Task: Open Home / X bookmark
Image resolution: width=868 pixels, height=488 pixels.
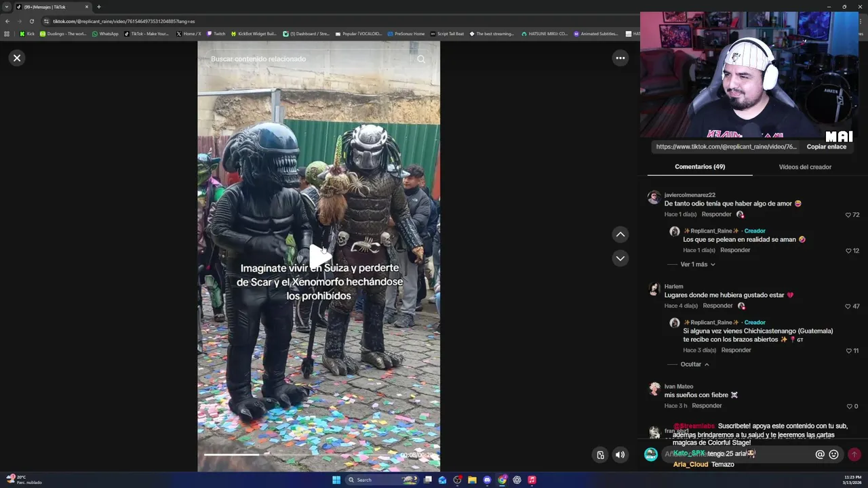Action: [x=188, y=34]
